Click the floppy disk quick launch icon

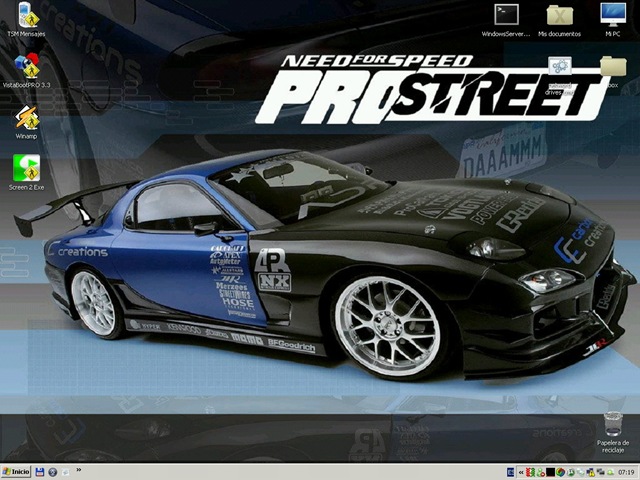[40, 472]
